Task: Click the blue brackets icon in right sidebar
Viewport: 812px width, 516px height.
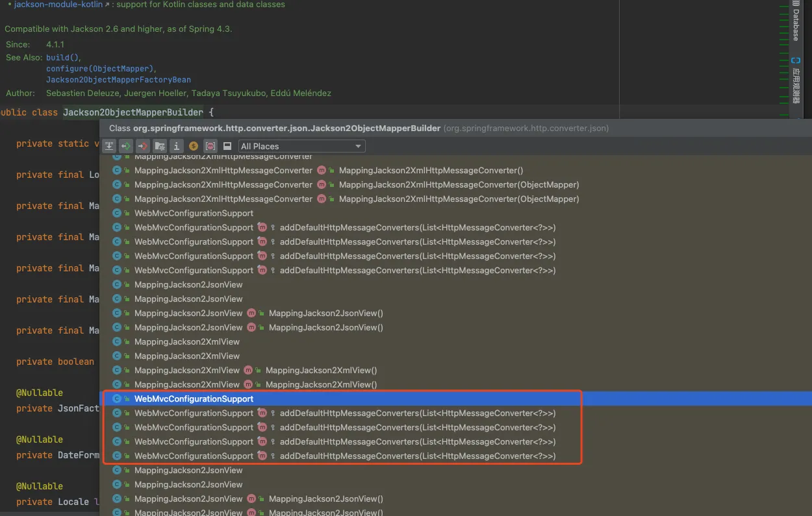Action: (x=795, y=60)
